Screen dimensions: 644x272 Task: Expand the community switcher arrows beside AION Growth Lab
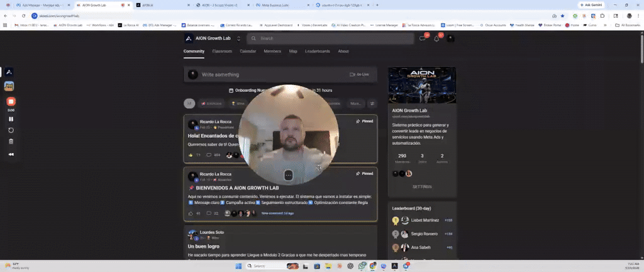click(x=238, y=38)
